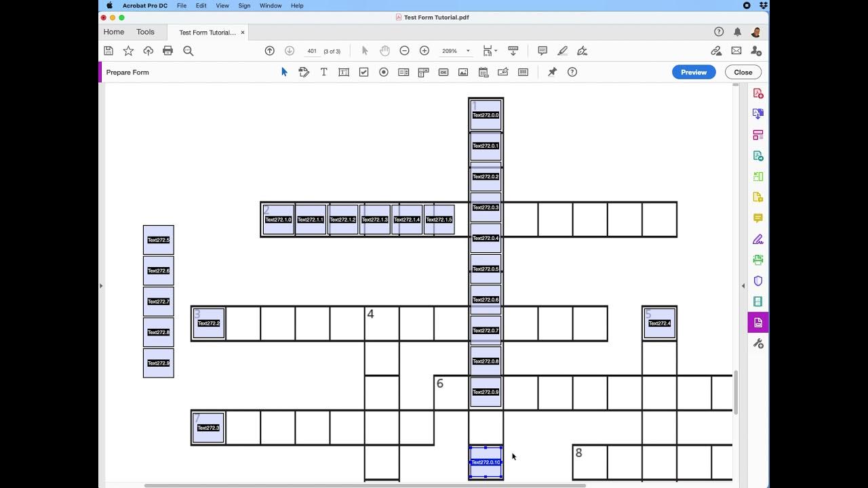Click the cloud upload icon
The height and width of the screenshot is (488, 868).
pyautogui.click(x=148, y=51)
